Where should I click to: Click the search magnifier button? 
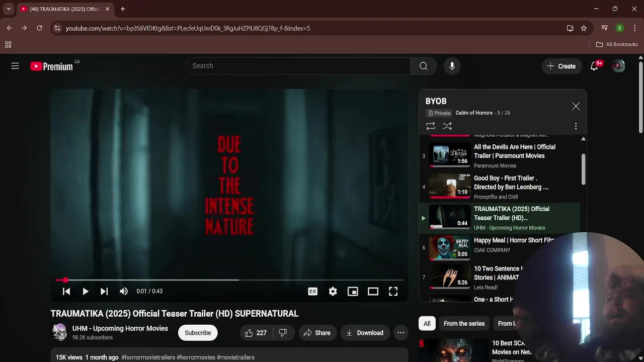click(x=424, y=66)
